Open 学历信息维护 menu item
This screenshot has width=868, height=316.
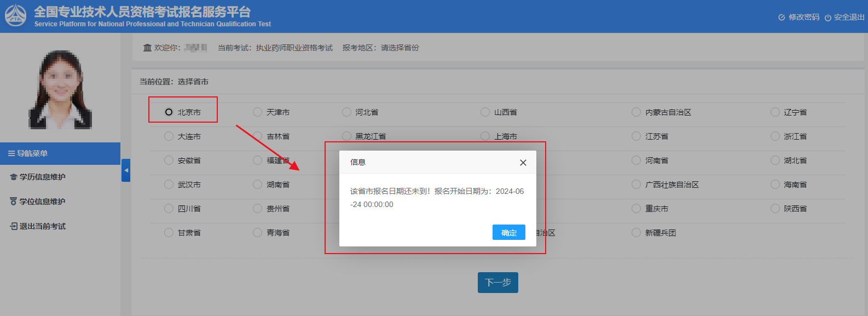tap(42, 177)
